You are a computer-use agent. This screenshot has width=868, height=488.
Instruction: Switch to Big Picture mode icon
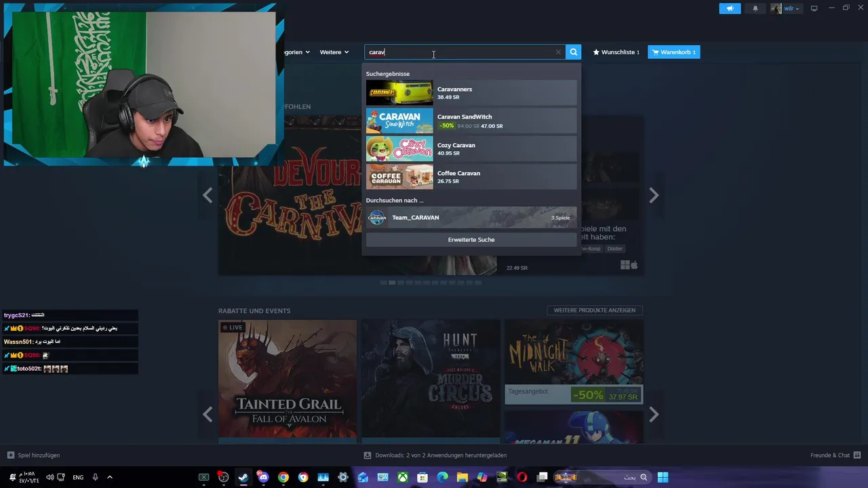pos(814,8)
